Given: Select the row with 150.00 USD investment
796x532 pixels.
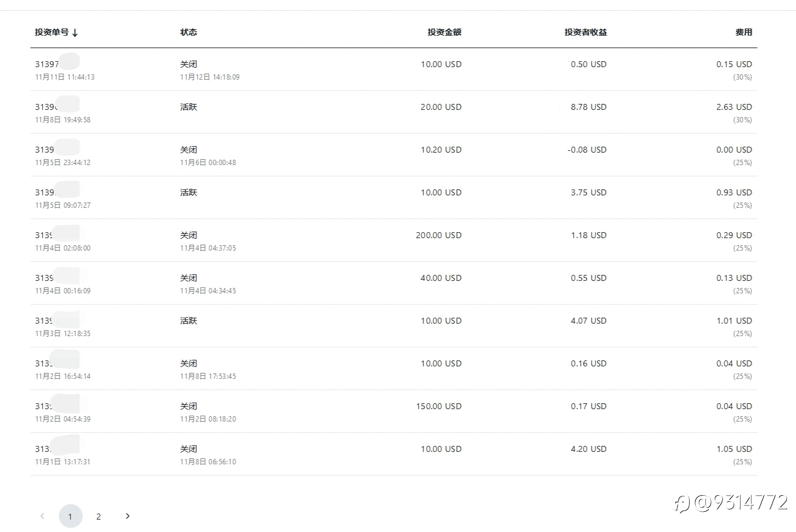Looking at the screenshot, I should pyautogui.click(x=438, y=406).
